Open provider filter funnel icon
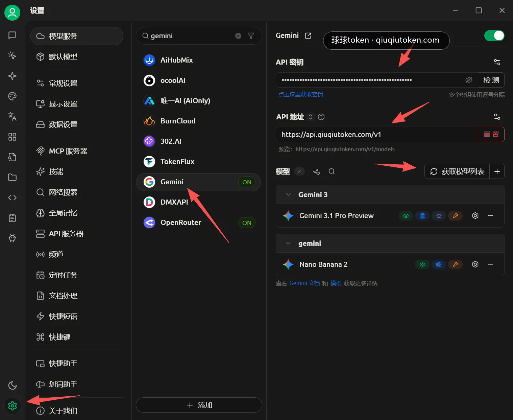The width and height of the screenshot is (513, 420). coord(251,36)
